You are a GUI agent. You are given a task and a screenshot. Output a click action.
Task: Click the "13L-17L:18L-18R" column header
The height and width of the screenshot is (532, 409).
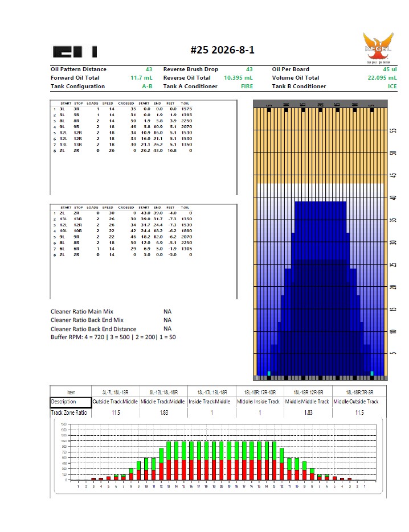pos(212,393)
